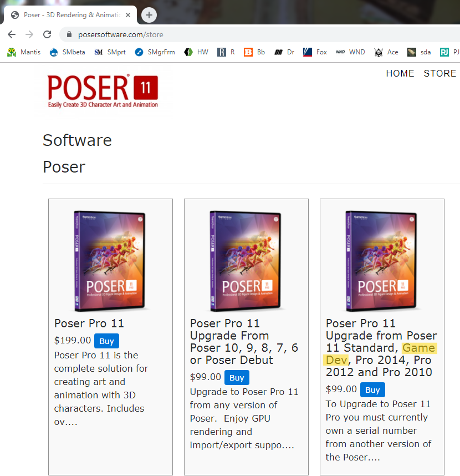Click the padlock site info icon
The height and width of the screenshot is (476, 460).
coord(69,34)
